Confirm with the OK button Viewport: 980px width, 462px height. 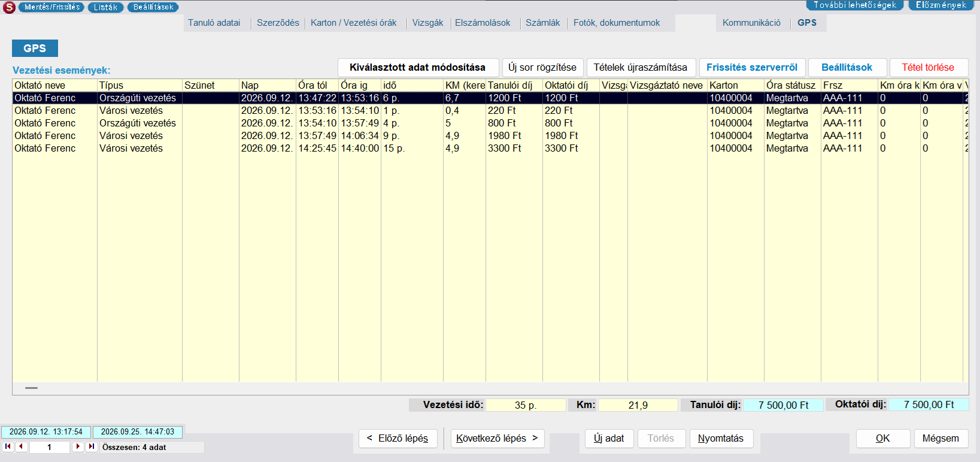pyautogui.click(x=883, y=438)
